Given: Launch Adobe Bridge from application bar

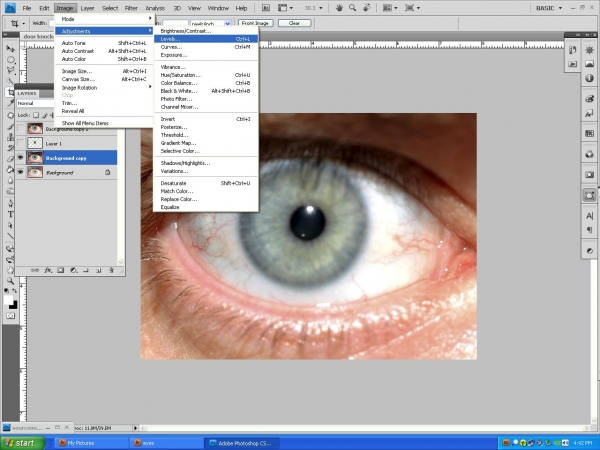Looking at the screenshot, I should coord(265,8).
